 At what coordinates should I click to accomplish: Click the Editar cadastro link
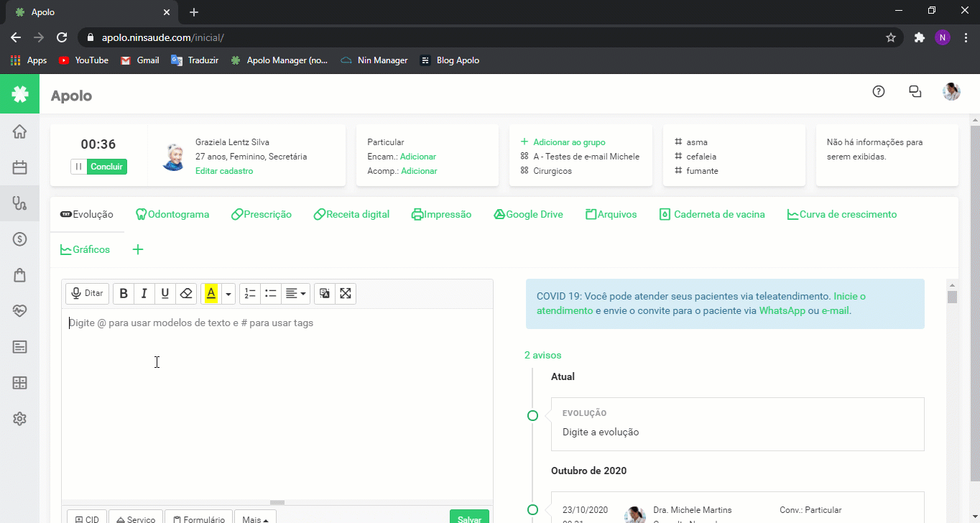[224, 171]
